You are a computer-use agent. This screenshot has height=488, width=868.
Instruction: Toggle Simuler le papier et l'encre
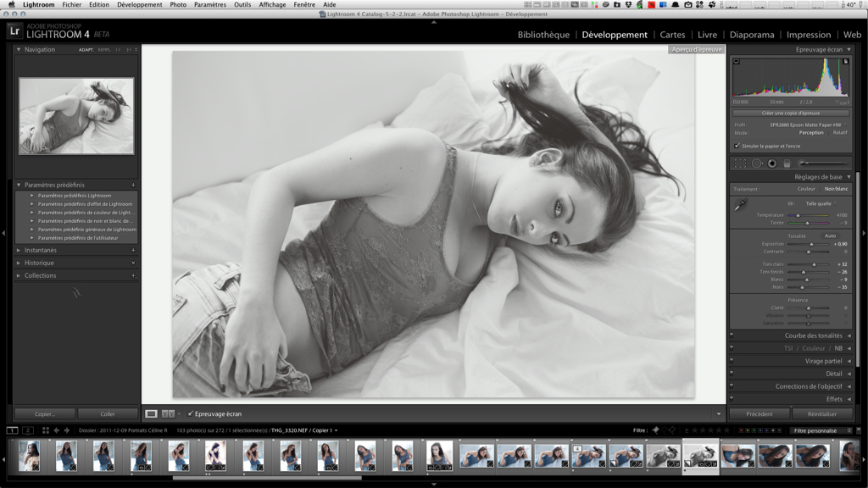(737, 146)
